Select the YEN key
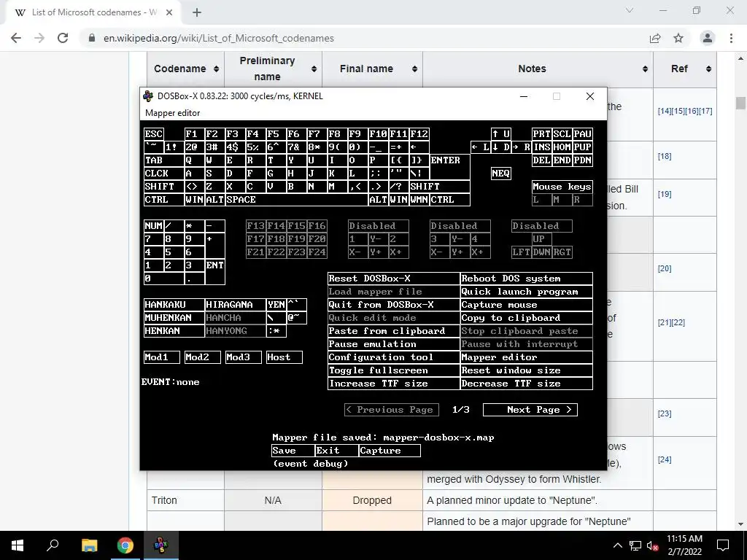 point(276,304)
